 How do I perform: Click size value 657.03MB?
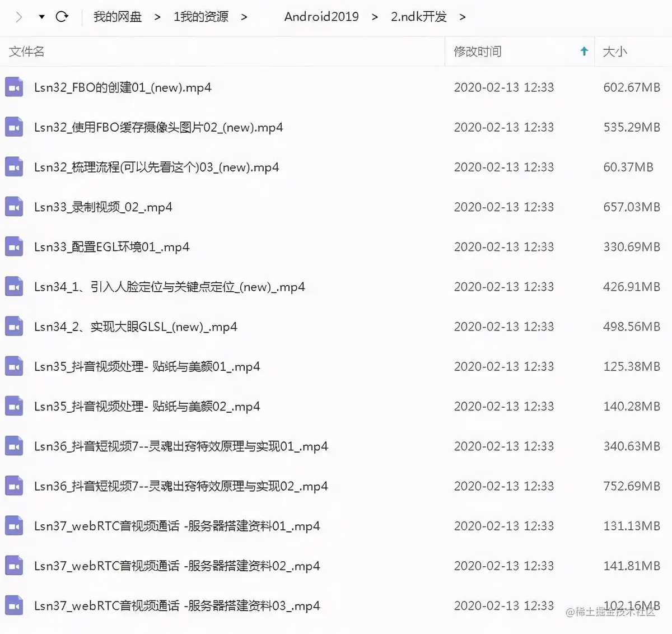632,207
